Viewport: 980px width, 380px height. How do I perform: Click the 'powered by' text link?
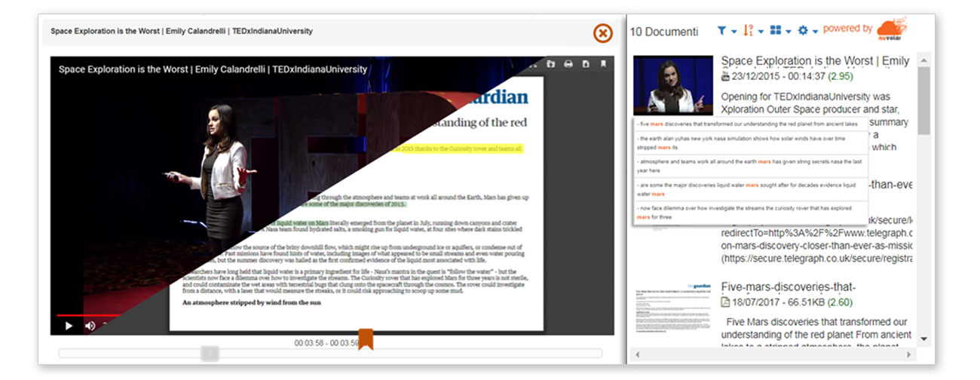847,29
